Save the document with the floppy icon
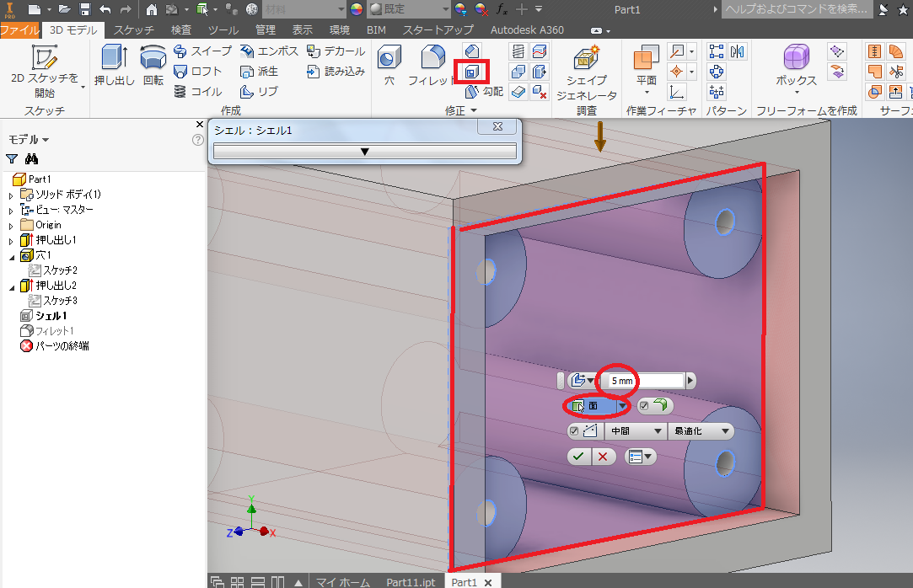Screen dimensions: 913x588 (x=85, y=9)
